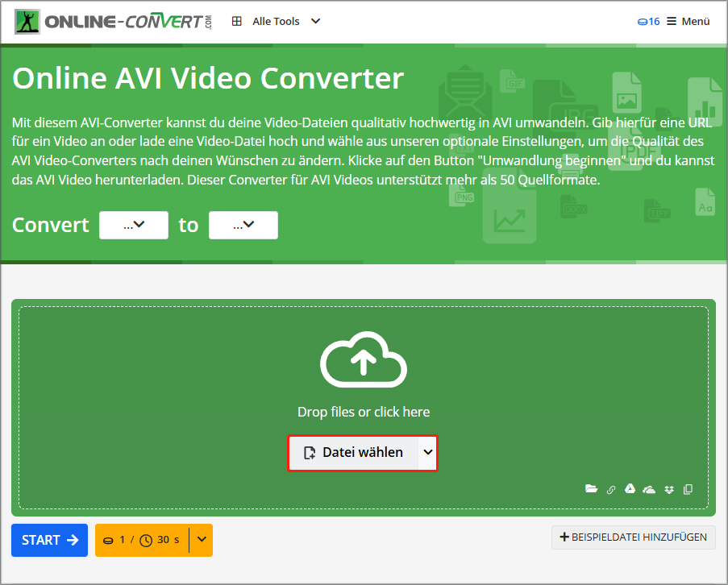
Task: Click the 'Online AVI Video Converter' heading
Action: tap(208, 78)
